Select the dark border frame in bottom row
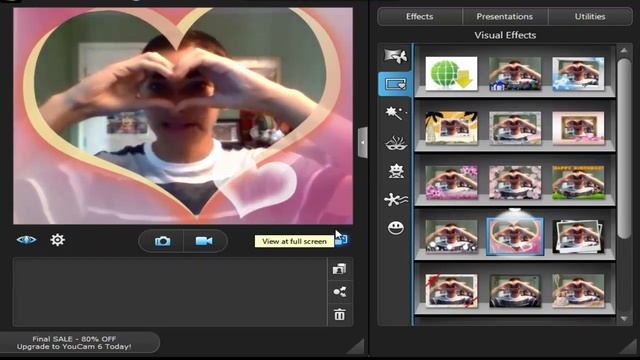The height and width of the screenshot is (360, 640). point(515,291)
